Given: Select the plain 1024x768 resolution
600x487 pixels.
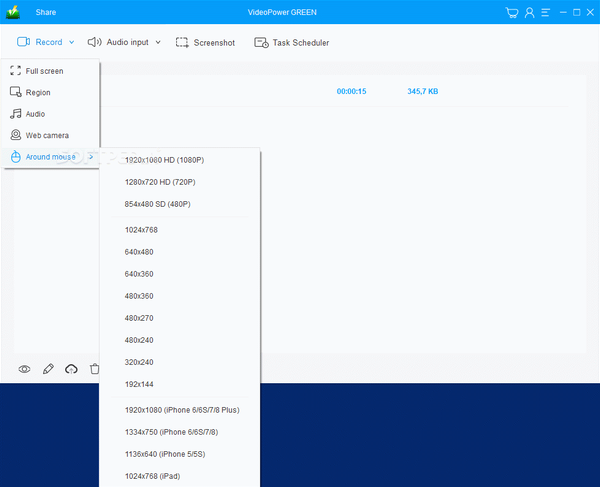Looking at the screenshot, I should [180, 230].
